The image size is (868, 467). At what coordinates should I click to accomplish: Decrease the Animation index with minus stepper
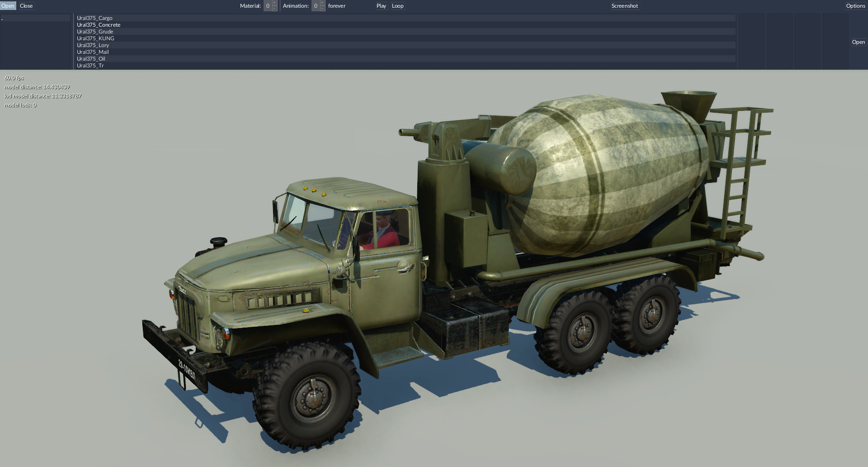(x=322, y=9)
